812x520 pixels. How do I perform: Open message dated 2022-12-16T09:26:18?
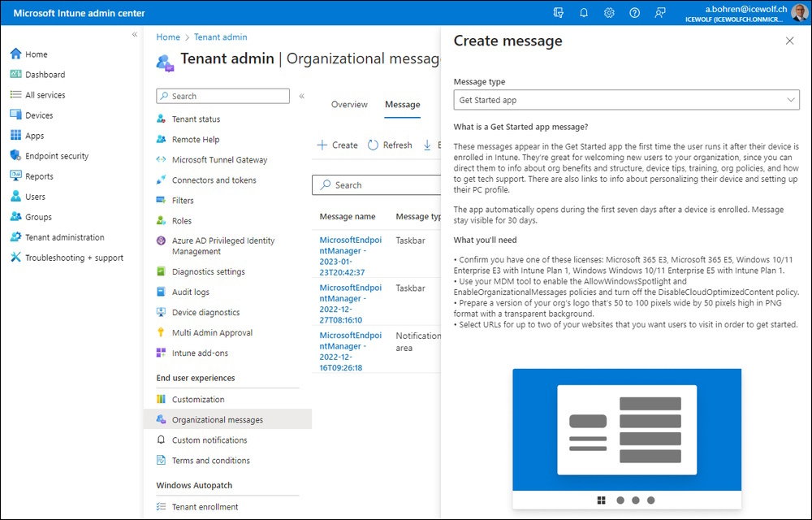coord(350,351)
